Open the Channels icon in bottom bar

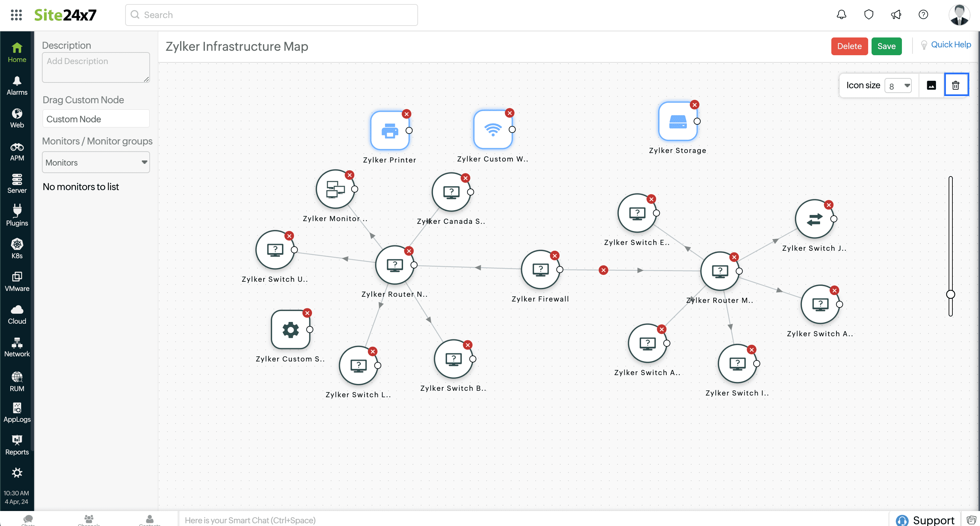pos(89,520)
